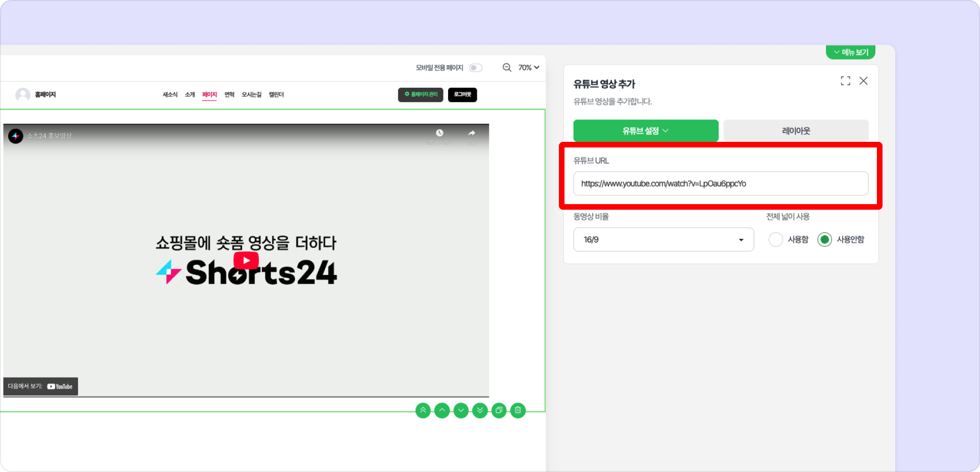Screen dimensions: 980x472
Task: Click the watch later clock icon
Action: pos(439,133)
